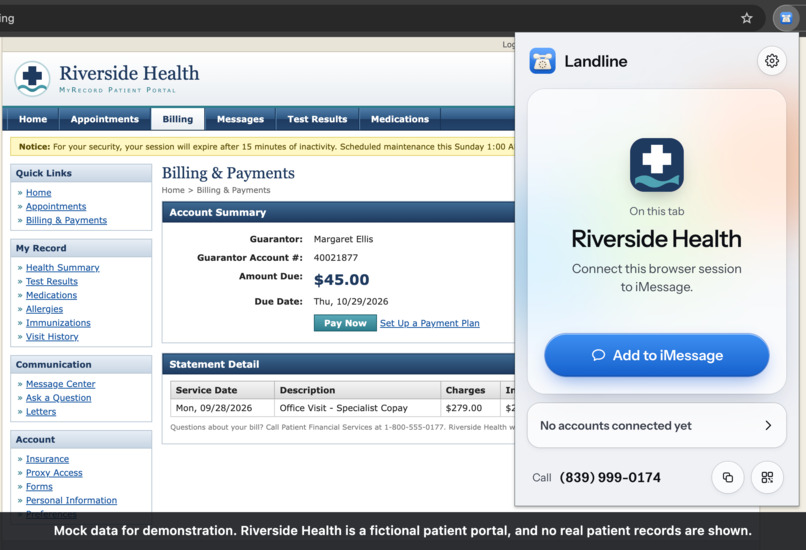Click the Landline telephone logo in popup header
806x550 pixels.
click(542, 61)
